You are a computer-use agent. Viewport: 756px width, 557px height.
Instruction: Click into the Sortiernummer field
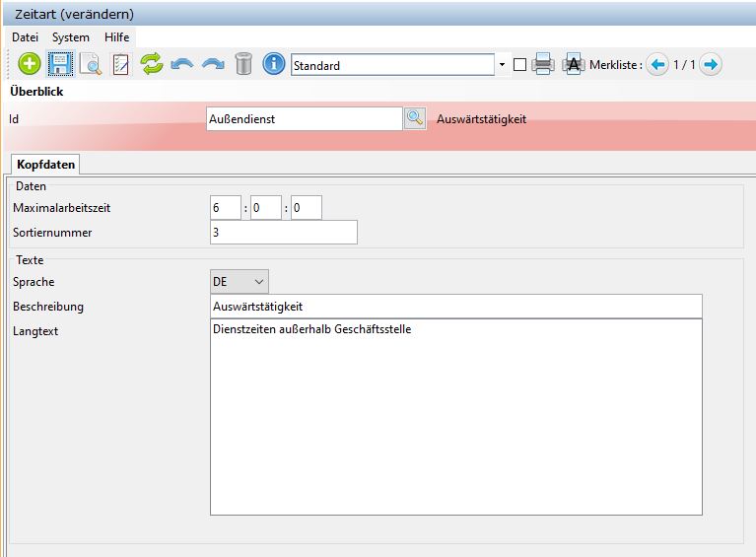(x=283, y=233)
